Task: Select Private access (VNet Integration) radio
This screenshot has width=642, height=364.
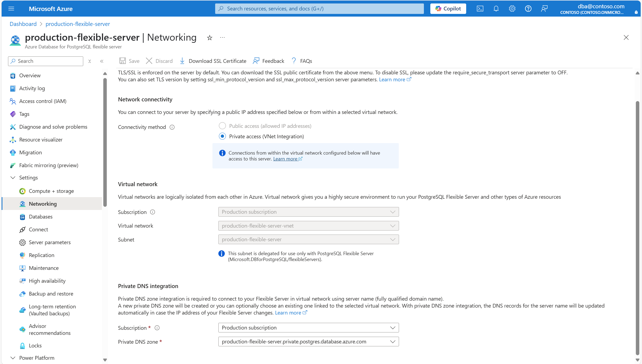Action: 222,136
